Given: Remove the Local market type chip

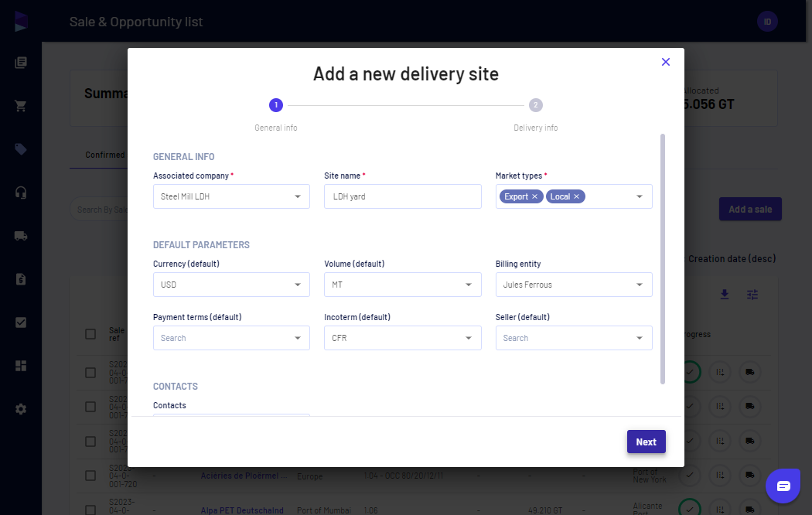Looking at the screenshot, I should click(576, 196).
